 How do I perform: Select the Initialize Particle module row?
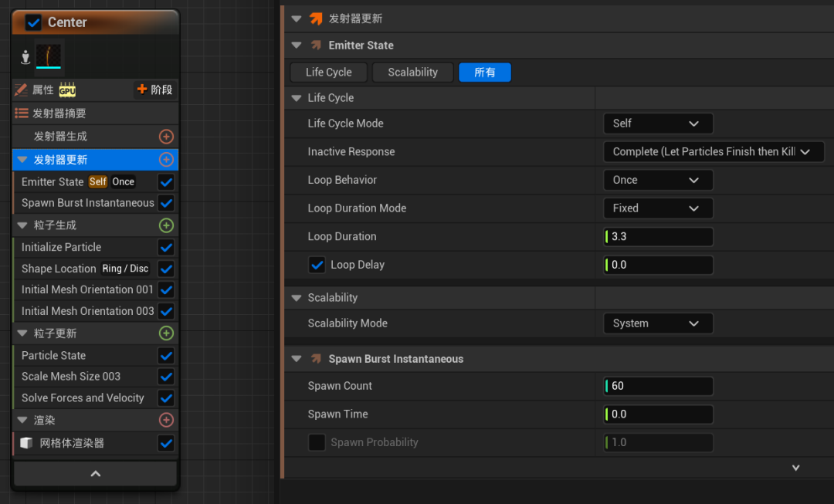point(95,247)
